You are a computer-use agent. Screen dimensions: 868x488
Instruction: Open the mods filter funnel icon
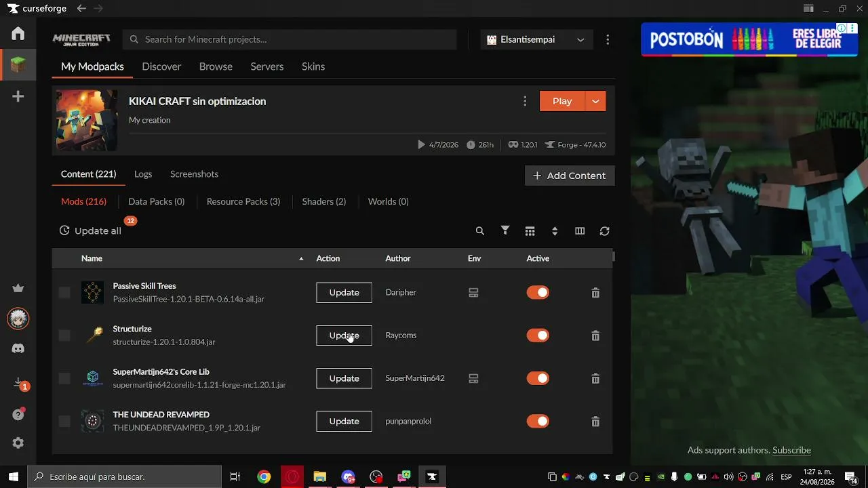point(505,231)
